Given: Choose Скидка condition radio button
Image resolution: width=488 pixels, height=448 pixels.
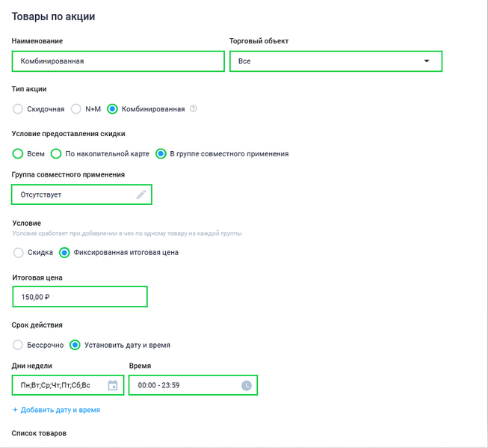Looking at the screenshot, I should (x=19, y=252).
